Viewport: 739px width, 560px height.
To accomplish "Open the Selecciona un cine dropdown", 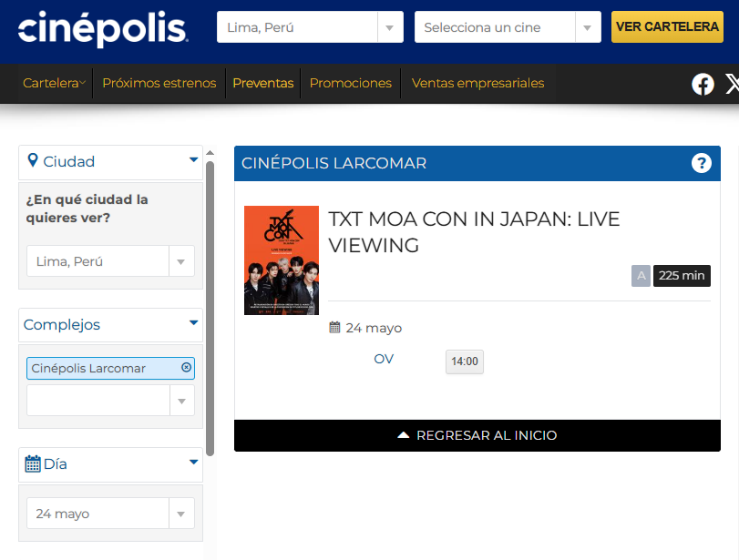I will point(508,27).
